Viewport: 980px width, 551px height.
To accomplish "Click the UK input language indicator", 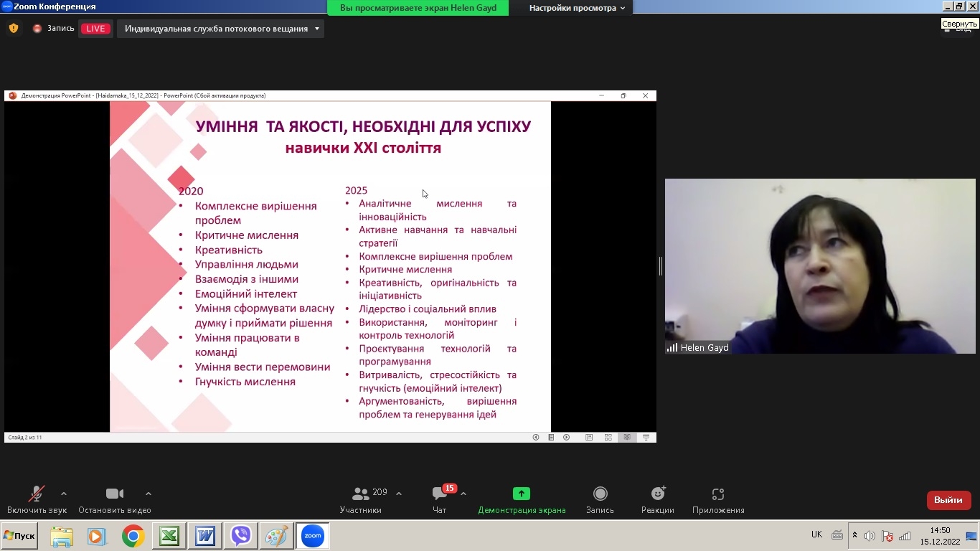I will coord(816,534).
